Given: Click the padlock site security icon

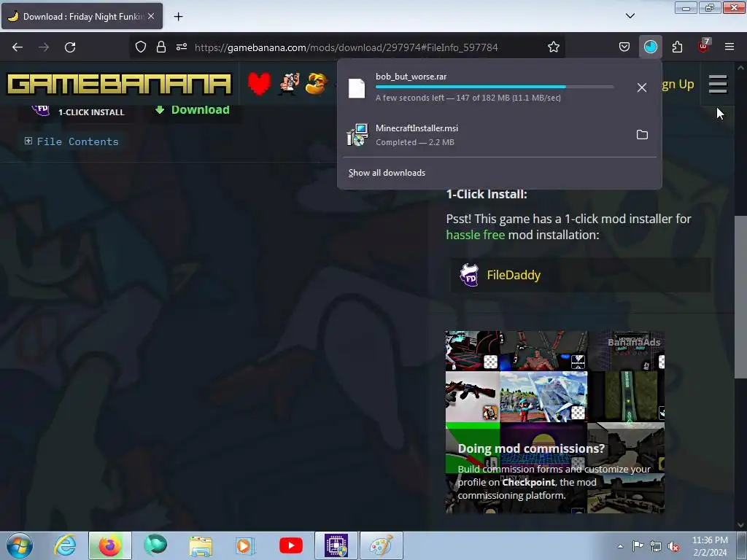Looking at the screenshot, I should coord(161,47).
